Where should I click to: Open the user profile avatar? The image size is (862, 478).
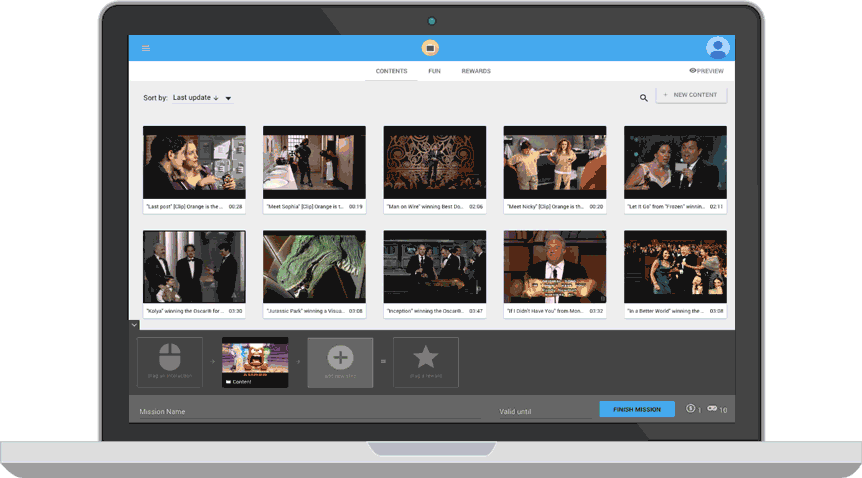click(717, 48)
